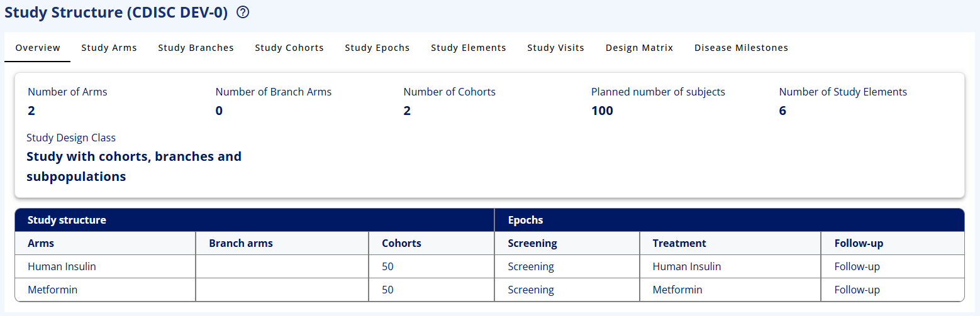Click Follow-up cell in Metformin row
980x316 pixels.
(x=857, y=290)
